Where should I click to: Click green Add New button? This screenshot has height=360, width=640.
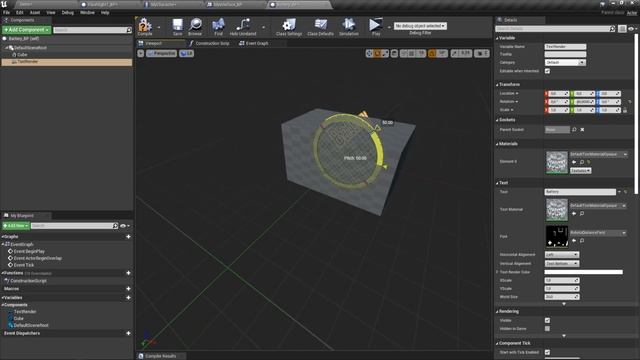pos(16,226)
